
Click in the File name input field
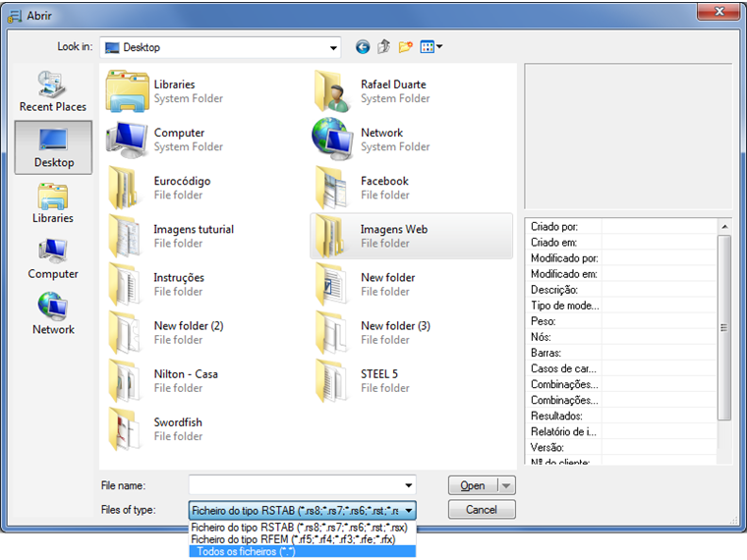pyautogui.click(x=296, y=485)
